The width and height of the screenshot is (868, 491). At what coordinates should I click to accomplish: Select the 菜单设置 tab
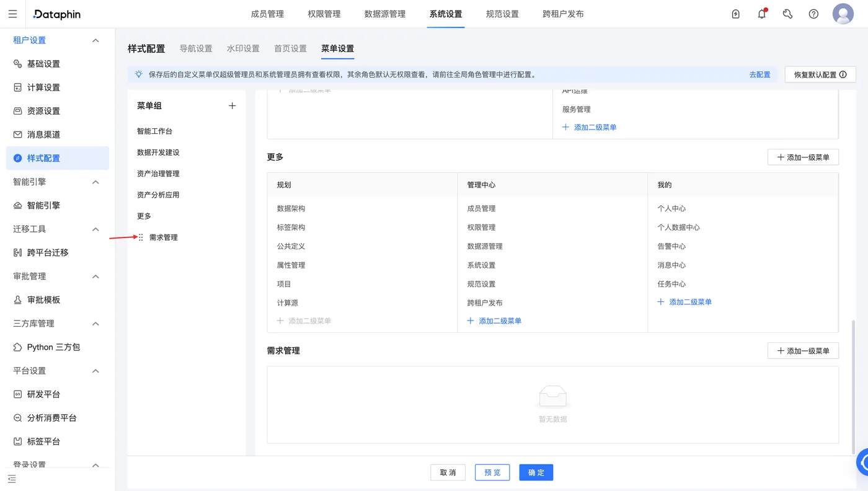click(337, 48)
